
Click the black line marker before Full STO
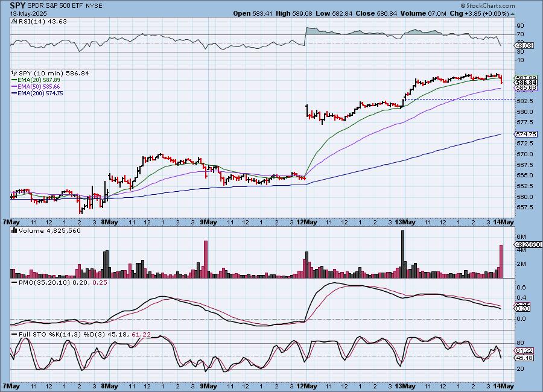click(14, 335)
